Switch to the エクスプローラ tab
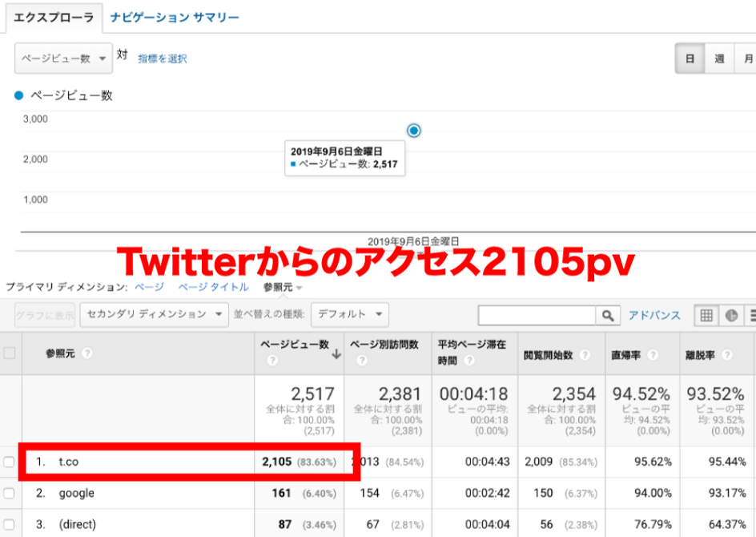Viewport: 756px width, 537px height. 54,18
